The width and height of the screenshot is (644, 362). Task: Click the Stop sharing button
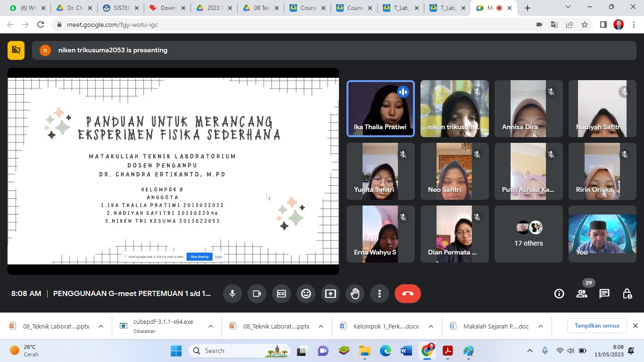point(199,256)
